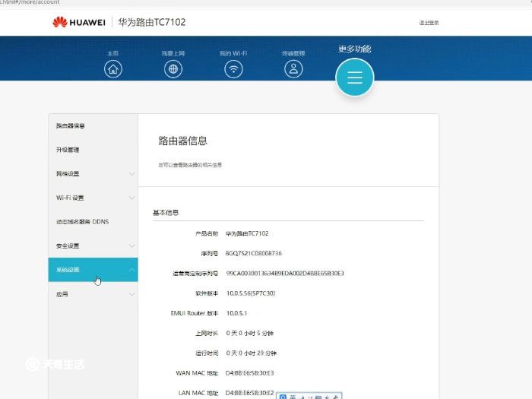Collapse the 系统设置 chevron
This screenshot has height=399, width=532.
coord(132,270)
